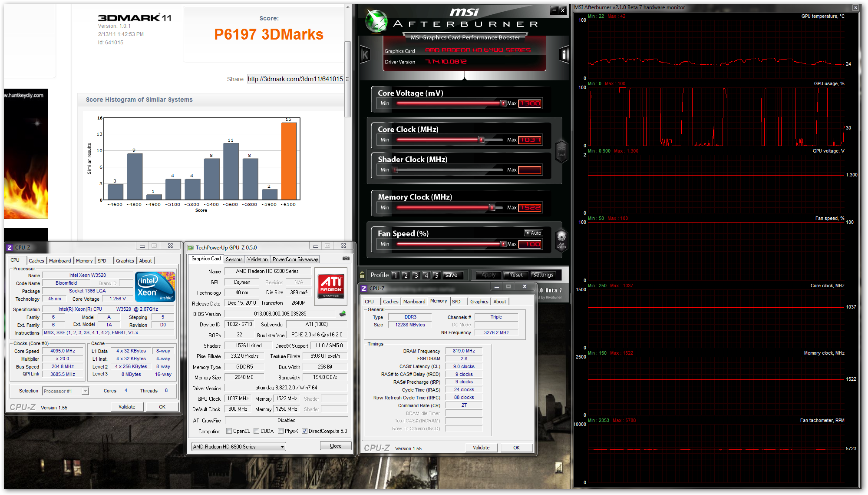The height and width of the screenshot is (495, 868).
Task: Adjust the Memory Clock slider handle
Action: click(x=492, y=208)
